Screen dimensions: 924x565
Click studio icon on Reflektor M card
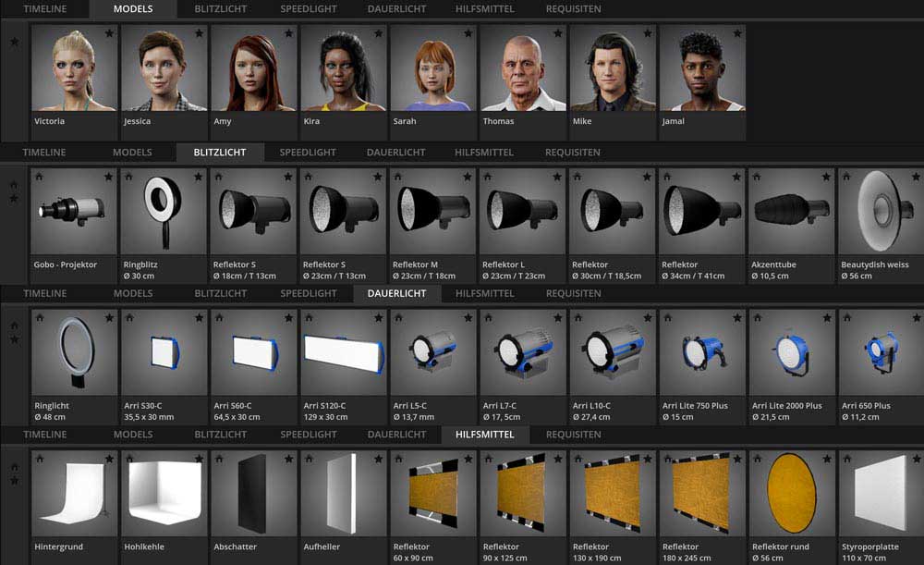pyautogui.click(x=397, y=177)
